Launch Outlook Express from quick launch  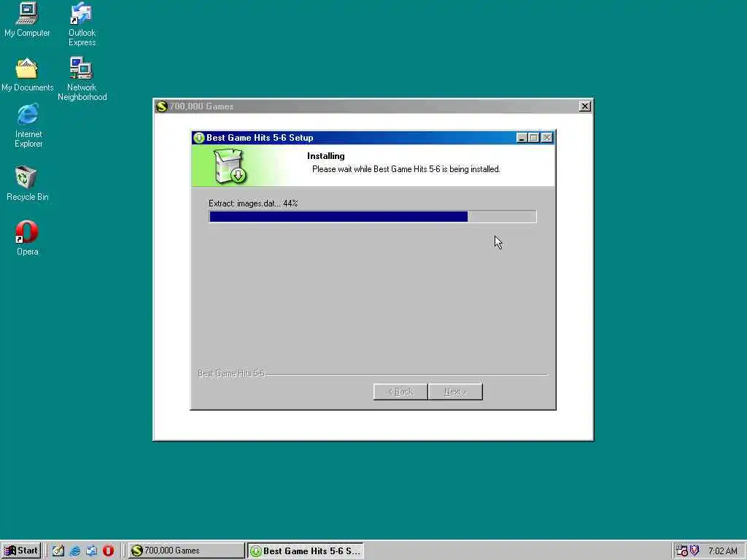point(91,551)
